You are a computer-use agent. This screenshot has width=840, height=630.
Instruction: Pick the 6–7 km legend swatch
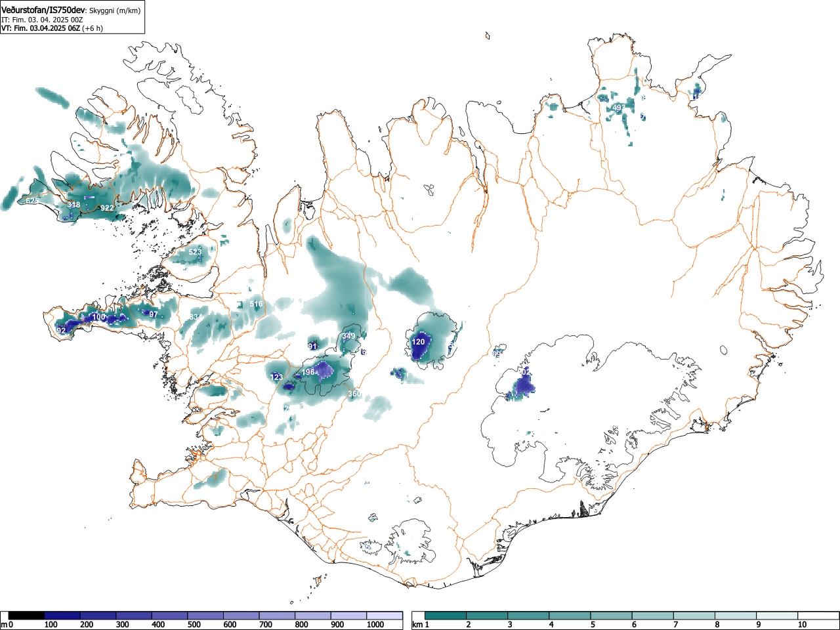[652, 616]
